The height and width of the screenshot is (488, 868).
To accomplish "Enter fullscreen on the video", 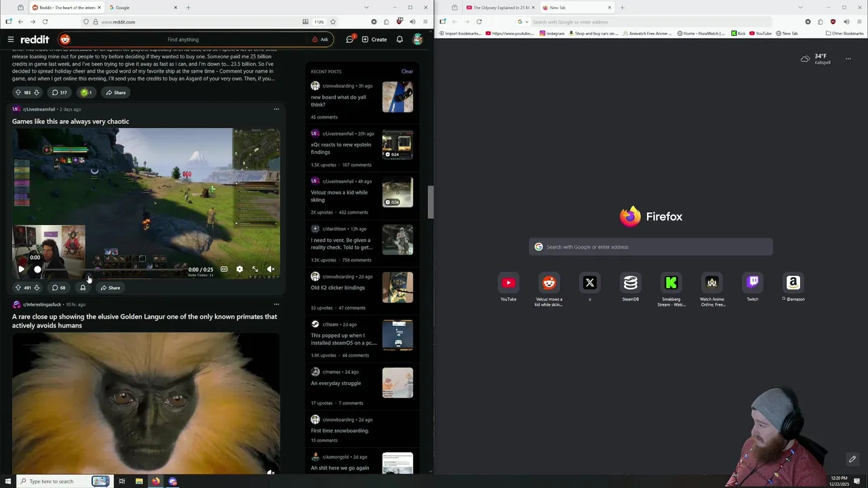I will click(x=255, y=269).
